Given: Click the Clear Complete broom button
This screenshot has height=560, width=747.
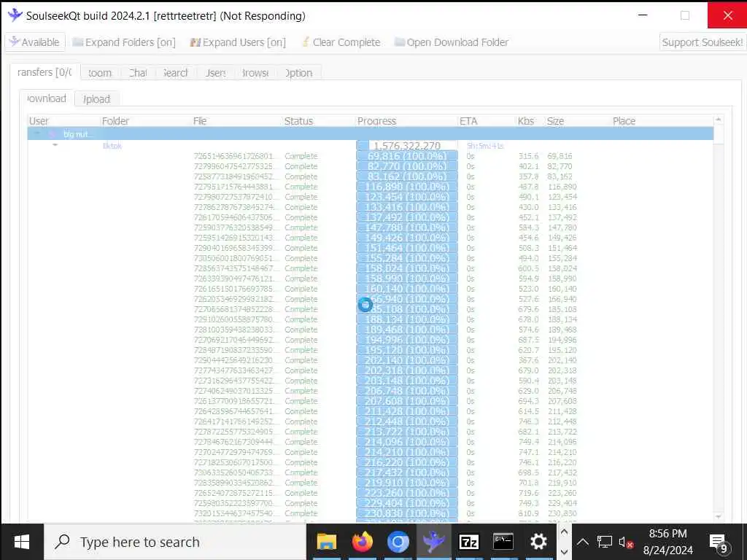Looking at the screenshot, I should tap(341, 42).
